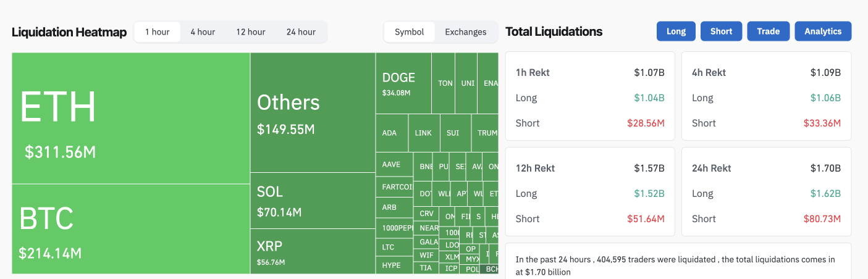
Task: Select the SOL heatmap tile
Action: coord(313,201)
